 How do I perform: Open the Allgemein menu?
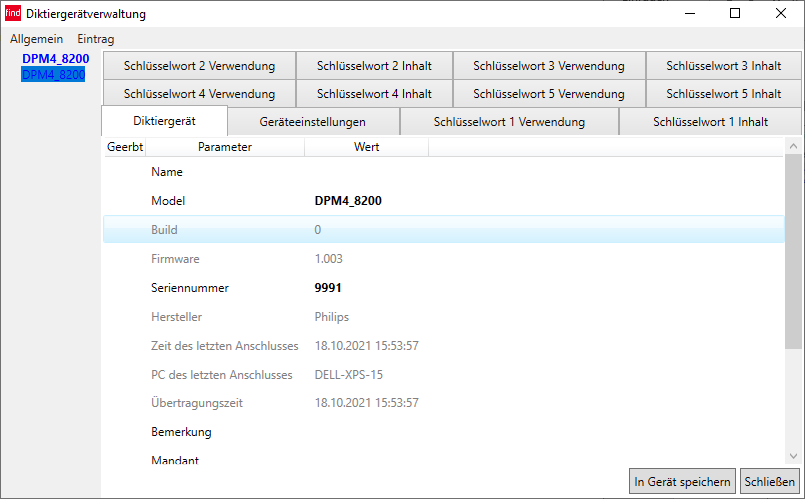click(36, 39)
